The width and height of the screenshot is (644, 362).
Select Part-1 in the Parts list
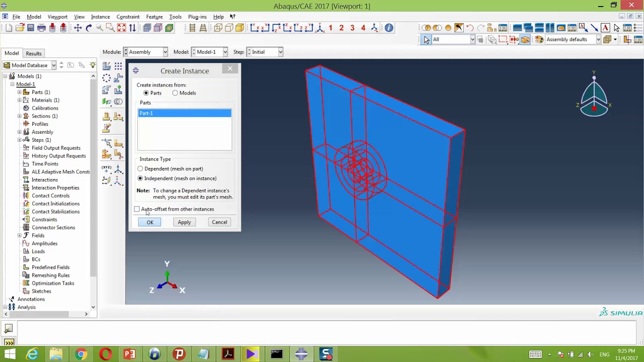coord(185,113)
